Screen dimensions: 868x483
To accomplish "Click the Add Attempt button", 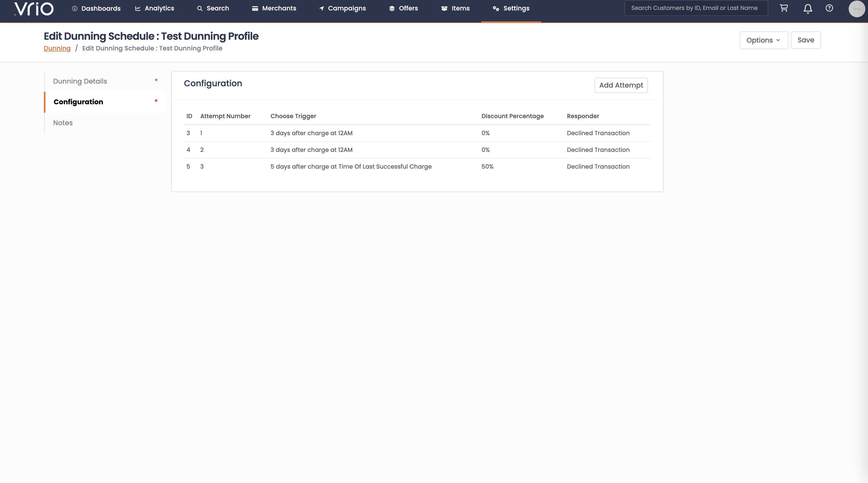I will 621,85.
